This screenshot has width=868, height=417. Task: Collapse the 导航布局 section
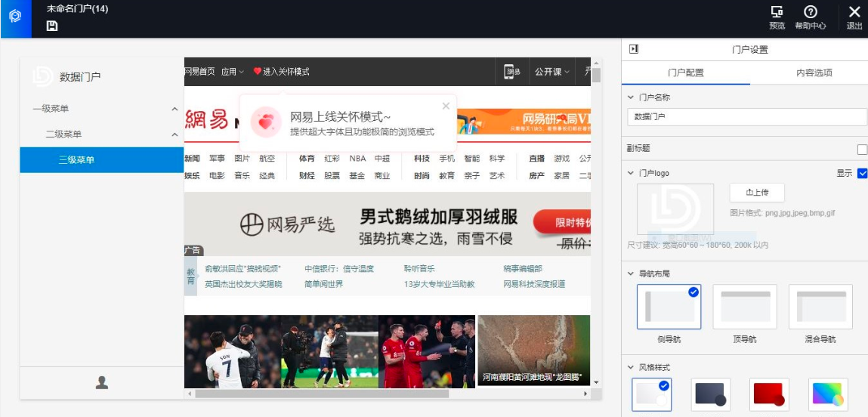[x=631, y=273]
